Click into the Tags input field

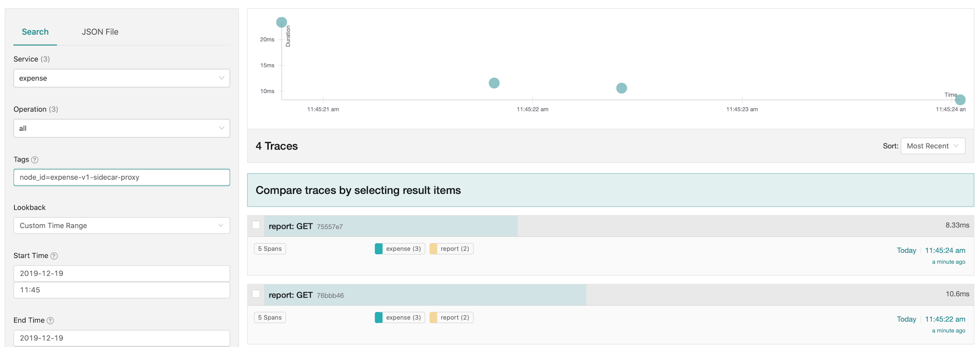click(x=122, y=177)
